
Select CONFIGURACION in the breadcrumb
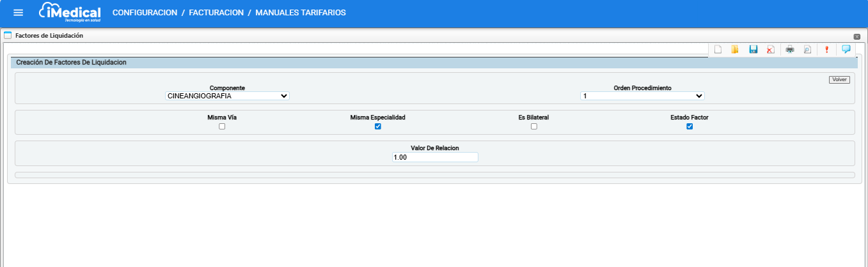[x=145, y=13]
